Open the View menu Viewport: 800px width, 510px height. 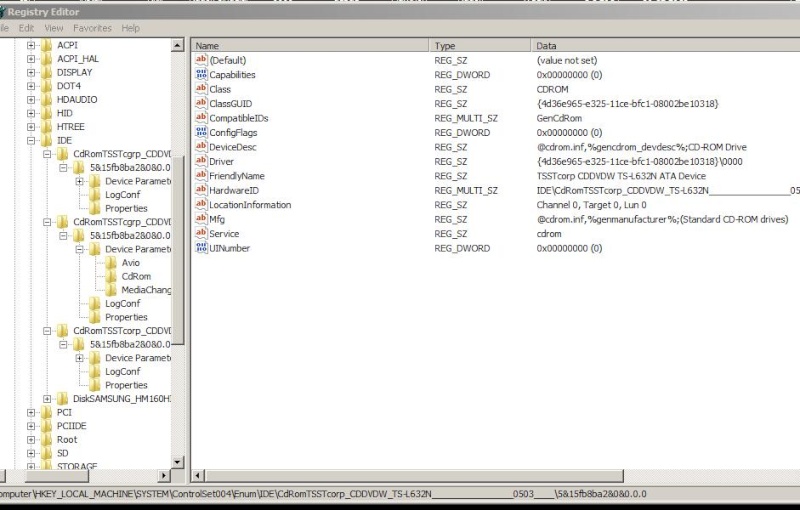[54, 28]
